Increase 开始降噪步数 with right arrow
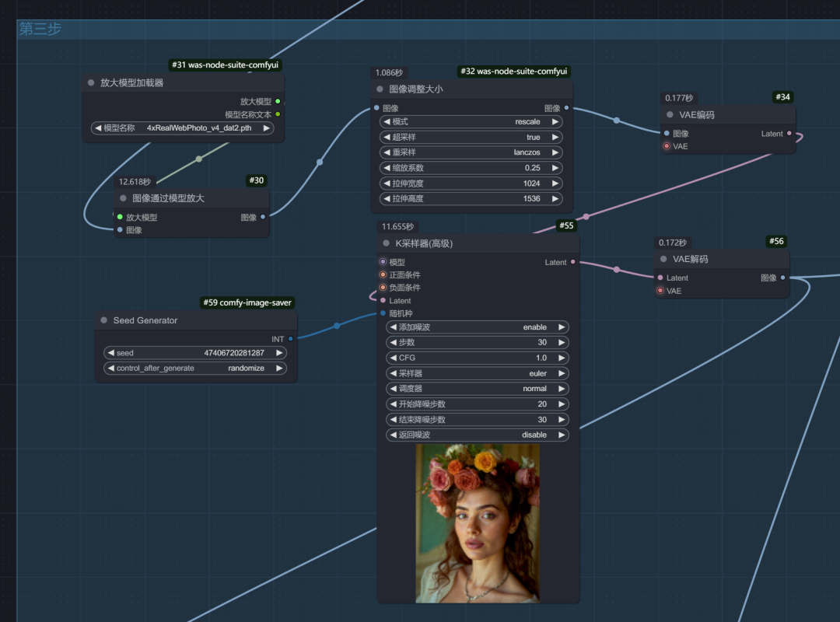840x622 pixels. tap(562, 404)
